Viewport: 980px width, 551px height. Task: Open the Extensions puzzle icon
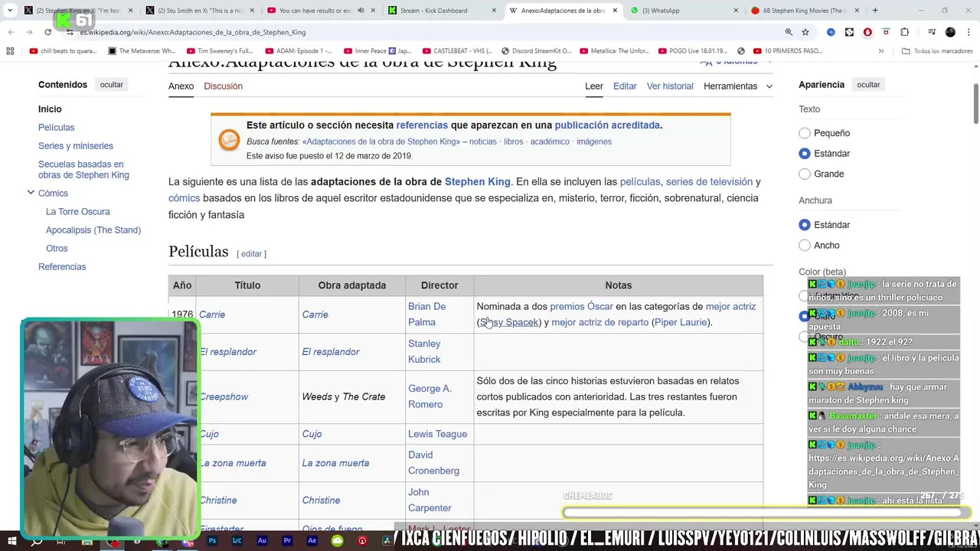(x=904, y=32)
